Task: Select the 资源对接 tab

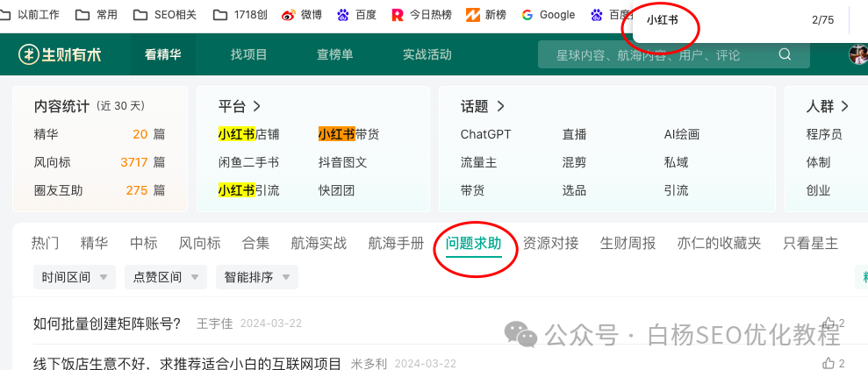Action: [551, 243]
